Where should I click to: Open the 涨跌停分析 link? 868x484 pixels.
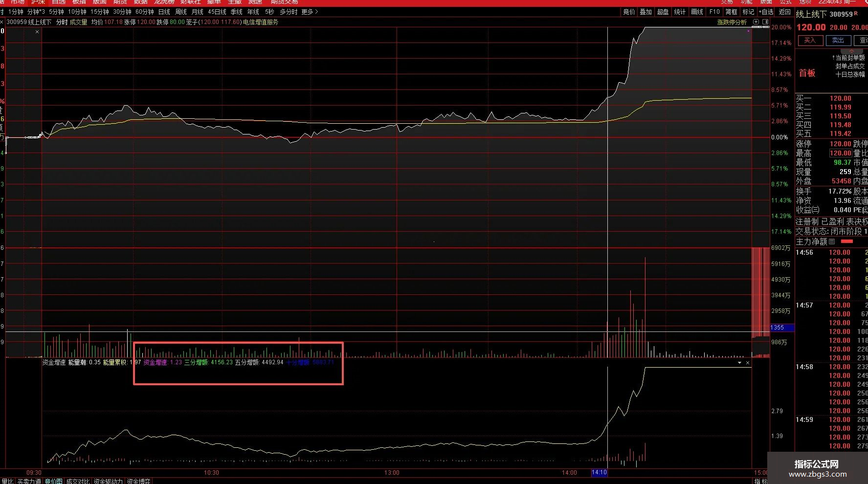pos(732,22)
